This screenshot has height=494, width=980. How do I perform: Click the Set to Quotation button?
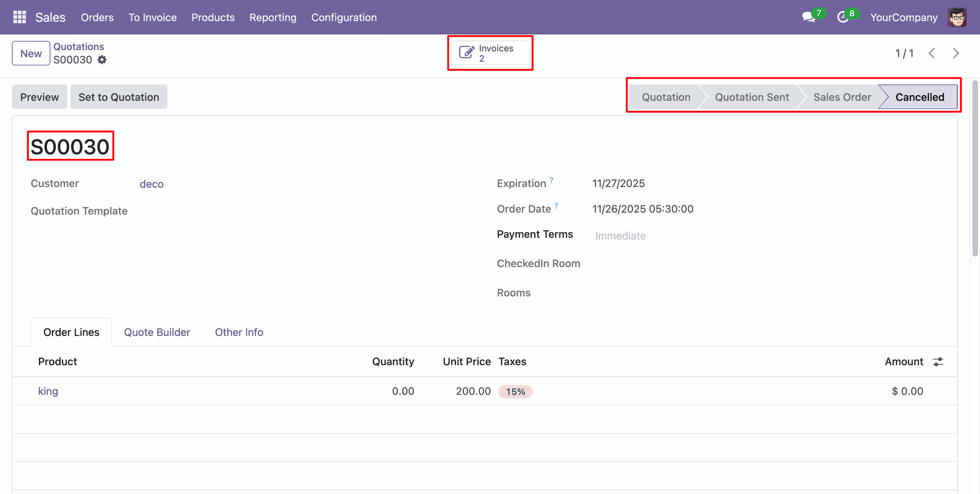tap(119, 97)
